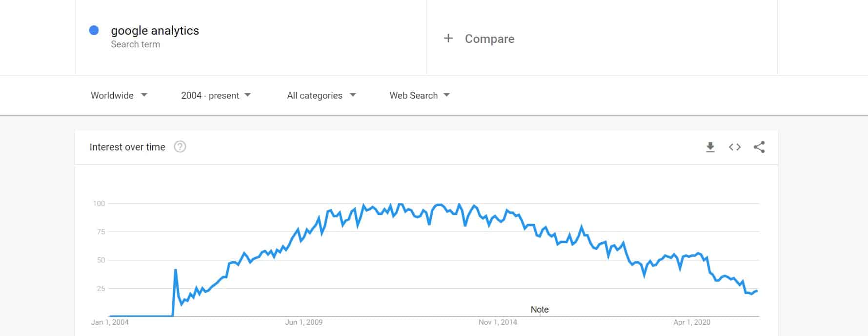The height and width of the screenshot is (336, 868).
Task: Click the plus icon next to Compare
Action: tap(448, 38)
